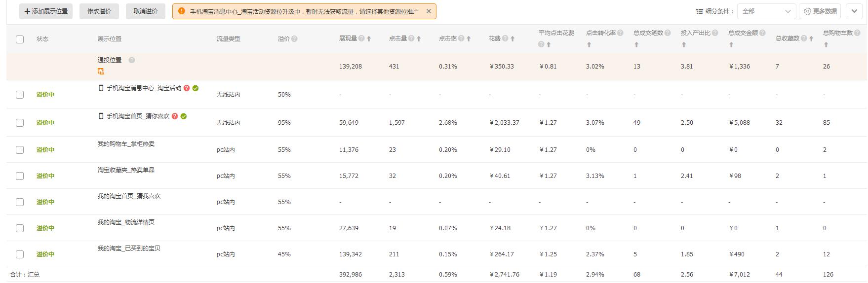Click the help icon next to 点击转化率
Viewport: 868px width, 283px height.
(620, 33)
